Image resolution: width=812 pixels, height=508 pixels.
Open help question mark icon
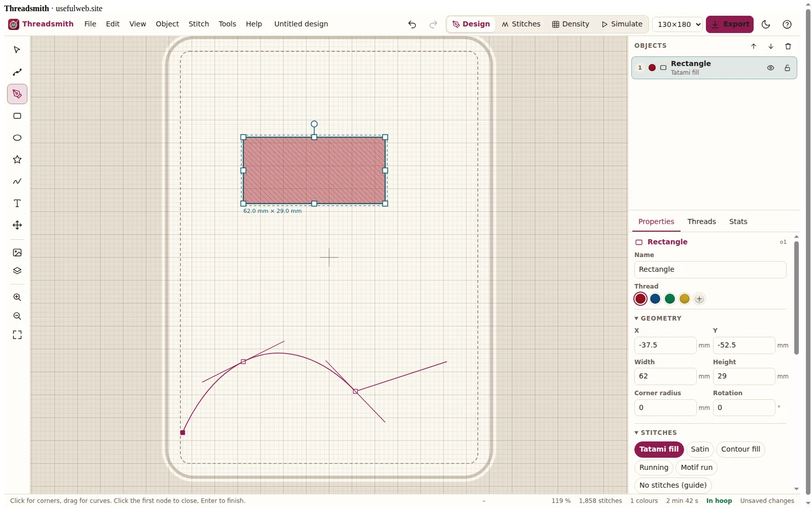point(787,24)
